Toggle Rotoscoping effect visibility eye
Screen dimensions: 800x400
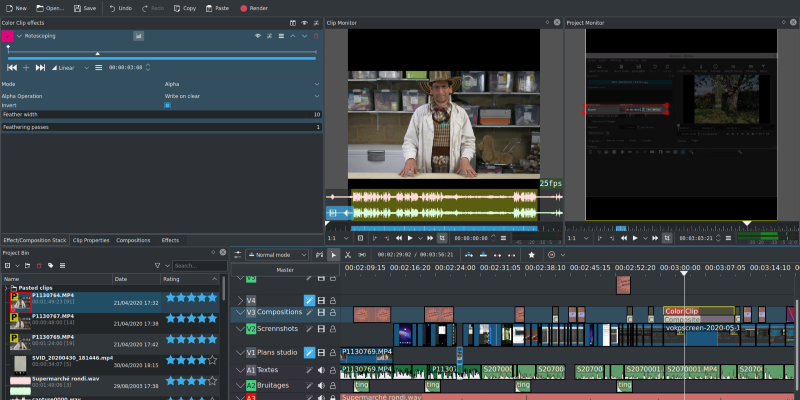(x=257, y=36)
